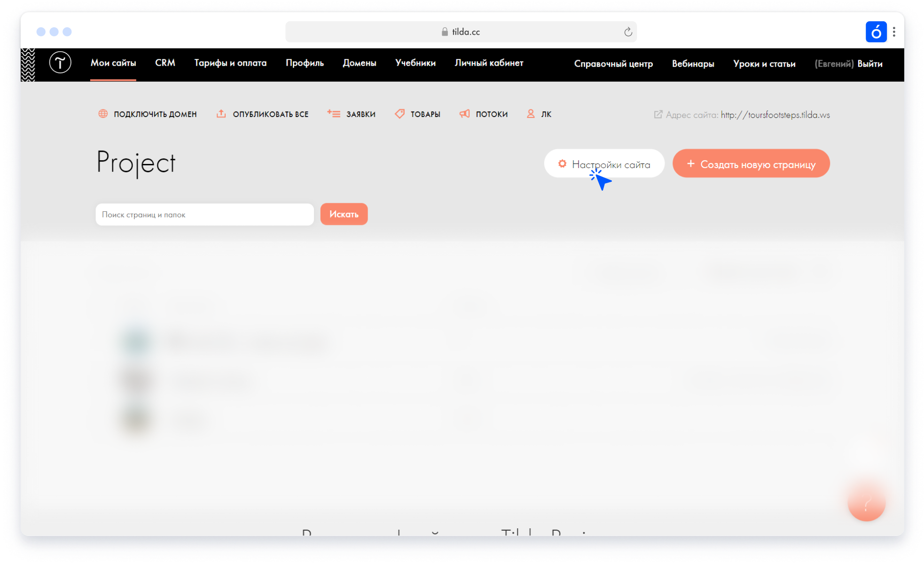Image resolution: width=924 pixels, height=564 pixels.
Task: Click the round help chat button
Action: click(866, 503)
